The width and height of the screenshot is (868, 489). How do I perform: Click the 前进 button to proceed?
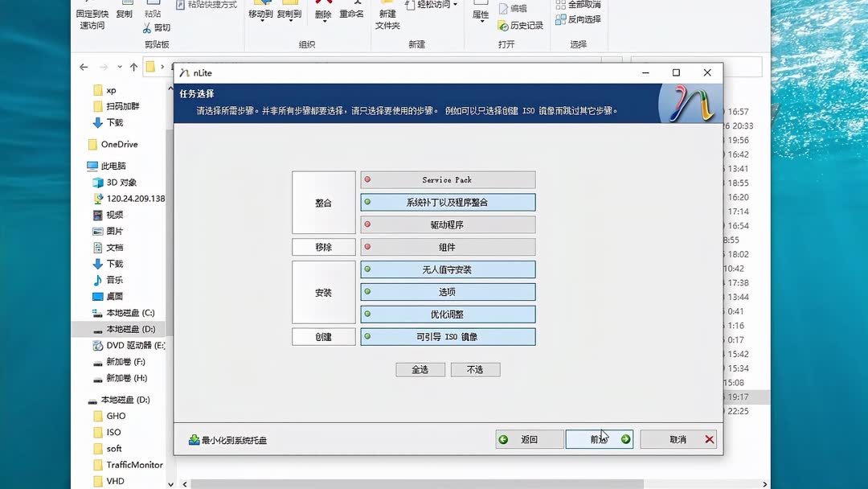598,439
